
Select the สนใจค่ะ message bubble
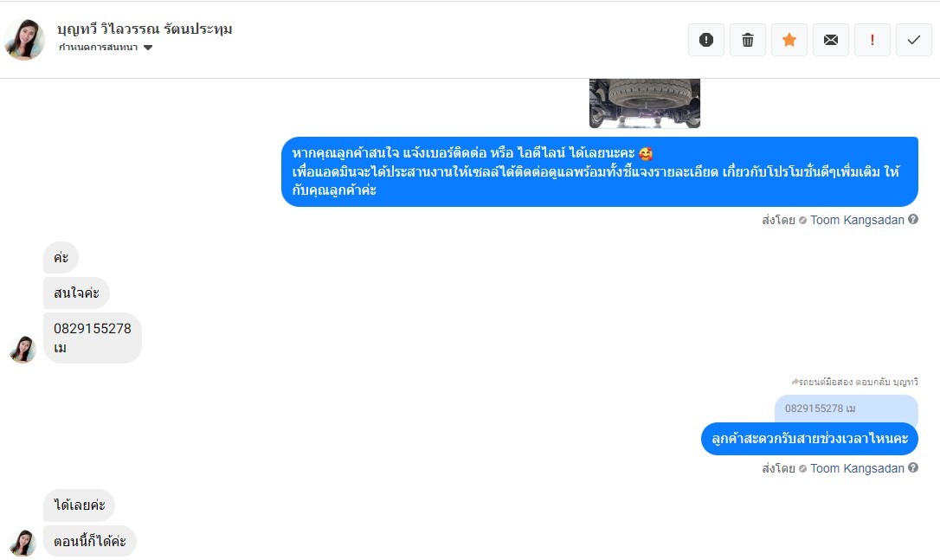[x=76, y=293]
